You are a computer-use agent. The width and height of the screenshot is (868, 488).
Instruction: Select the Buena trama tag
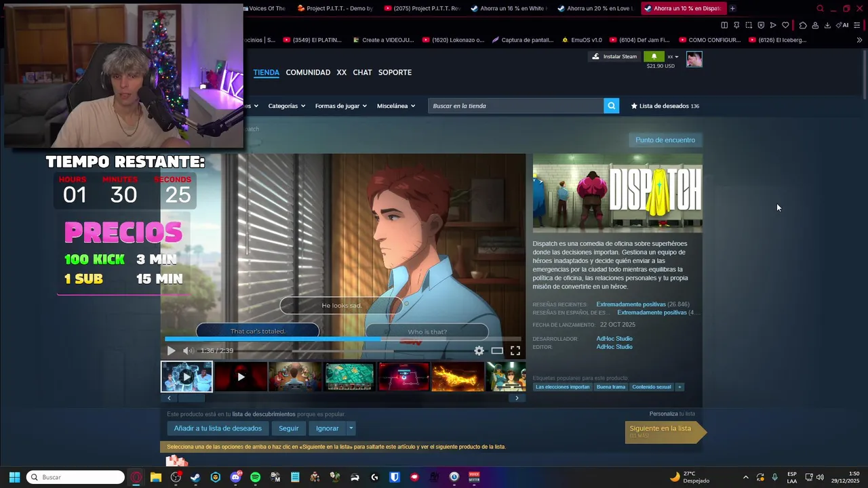[x=611, y=387]
